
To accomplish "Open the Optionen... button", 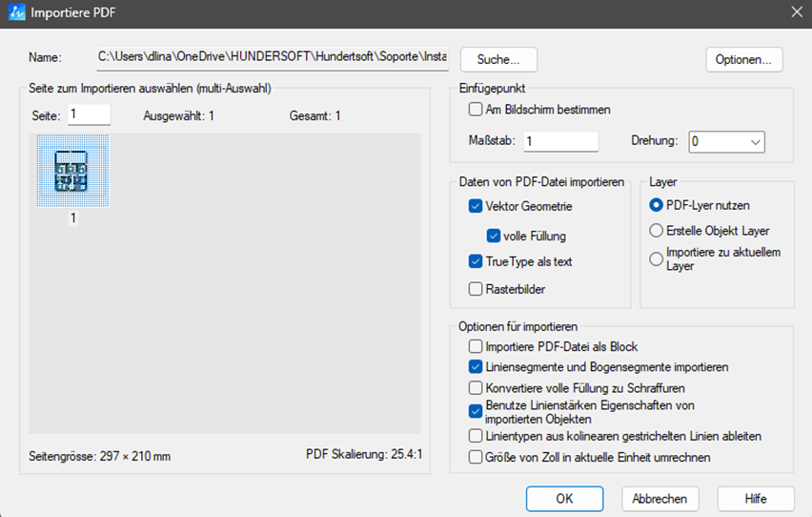I will click(744, 59).
